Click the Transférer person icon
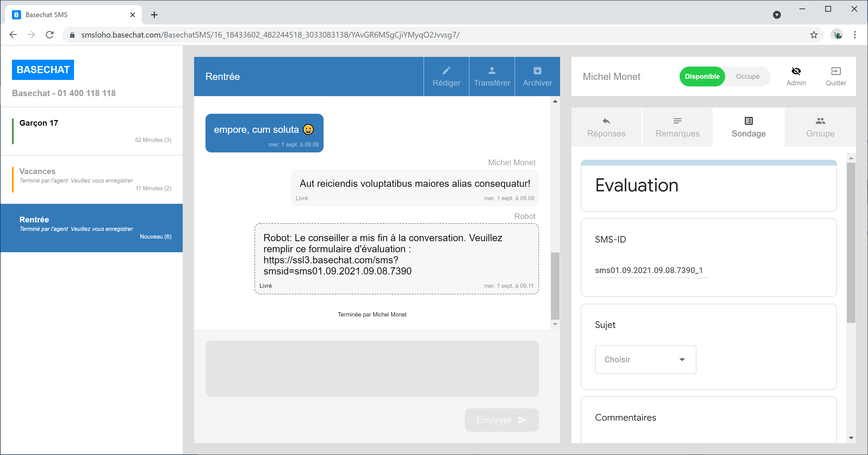868x455 pixels. point(491,71)
